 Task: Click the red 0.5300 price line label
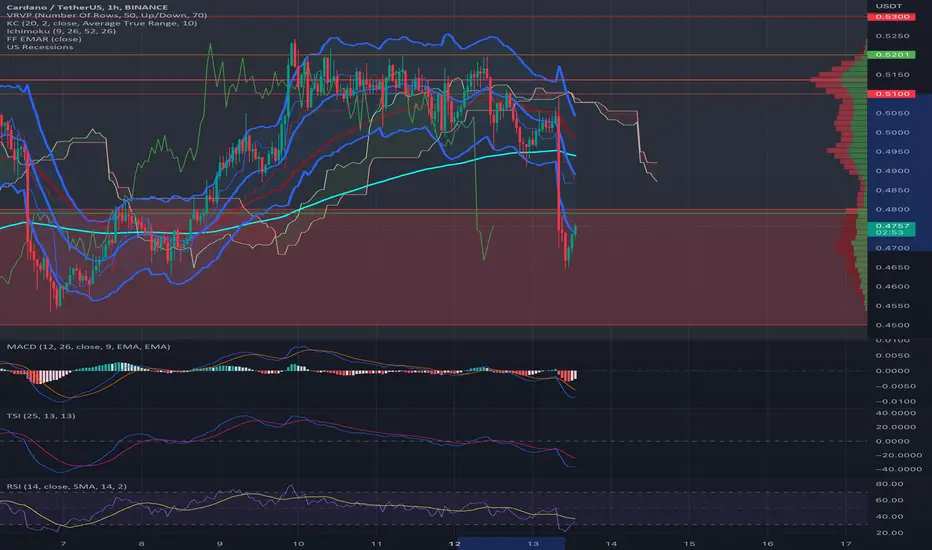(891, 17)
